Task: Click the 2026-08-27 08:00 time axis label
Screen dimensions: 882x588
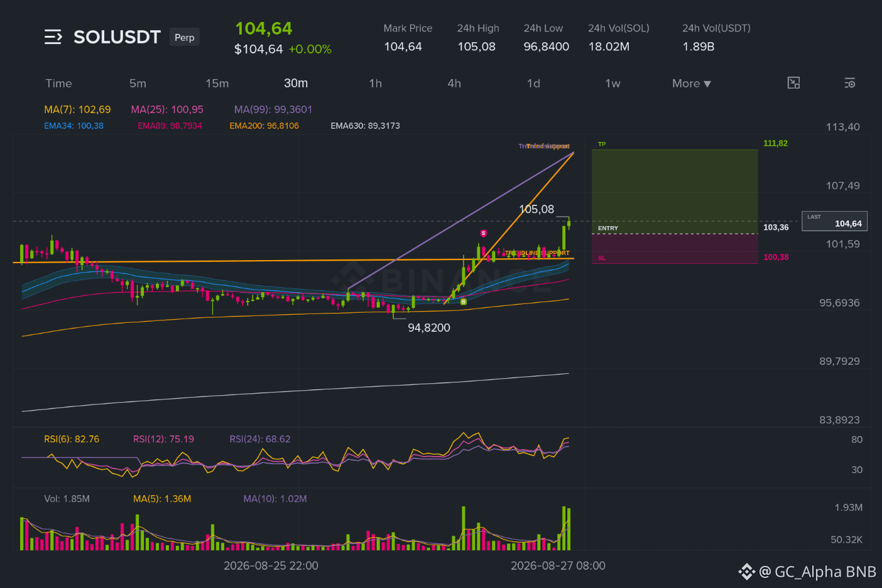Action: point(558,566)
